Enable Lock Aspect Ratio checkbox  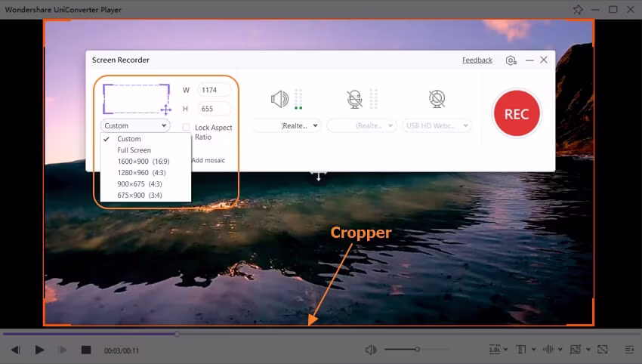click(x=186, y=128)
